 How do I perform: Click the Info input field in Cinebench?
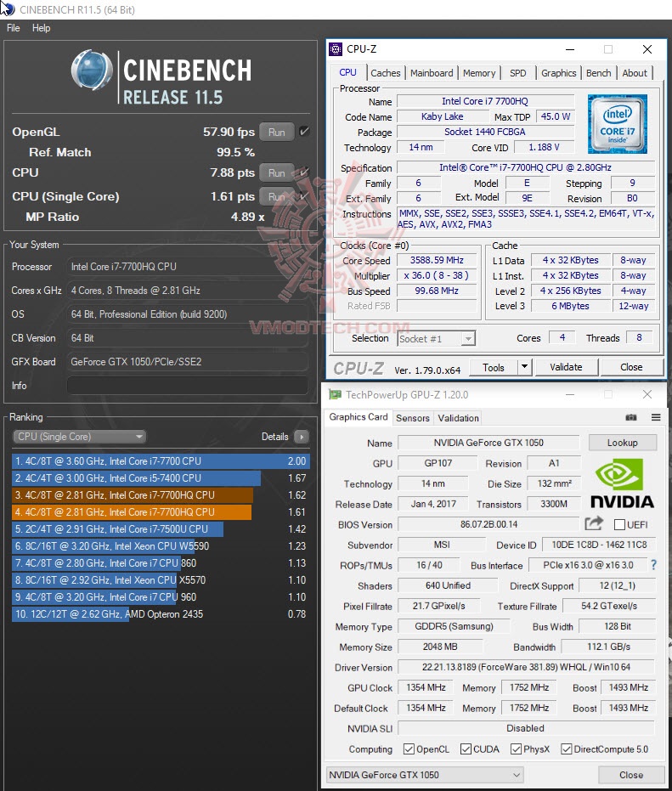point(187,386)
